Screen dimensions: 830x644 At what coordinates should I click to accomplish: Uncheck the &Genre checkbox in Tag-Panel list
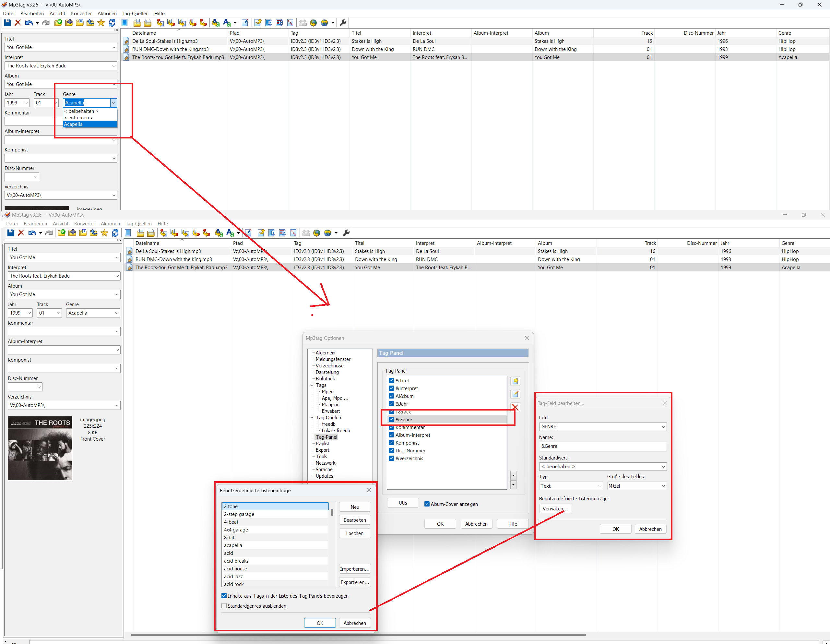click(x=391, y=419)
